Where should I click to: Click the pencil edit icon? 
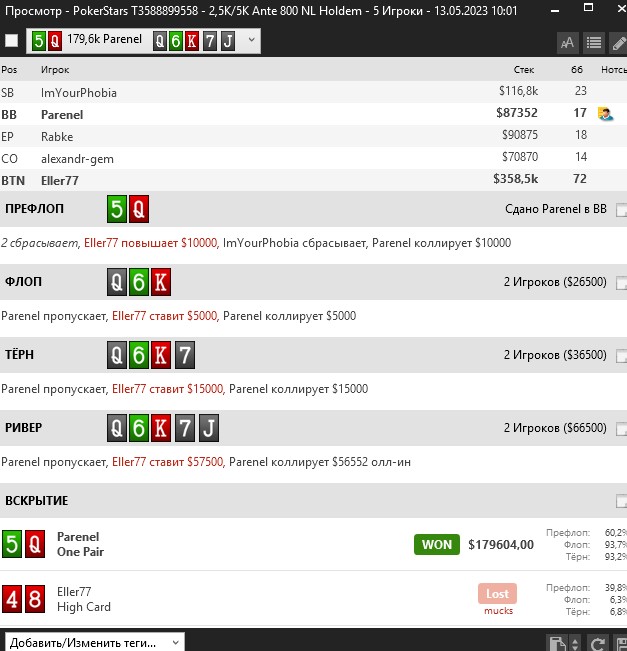tap(618, 42)
